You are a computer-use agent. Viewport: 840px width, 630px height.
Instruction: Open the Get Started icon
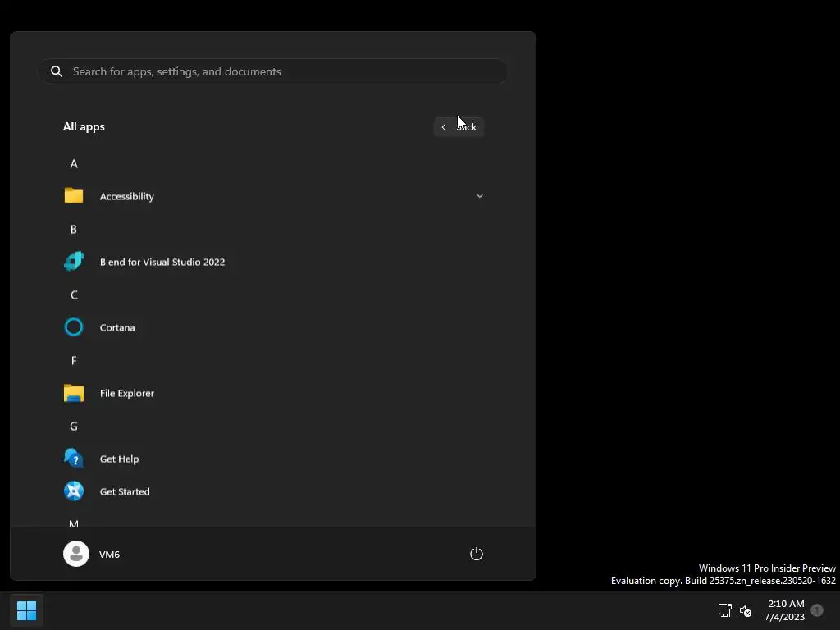(x=74, y=491)
